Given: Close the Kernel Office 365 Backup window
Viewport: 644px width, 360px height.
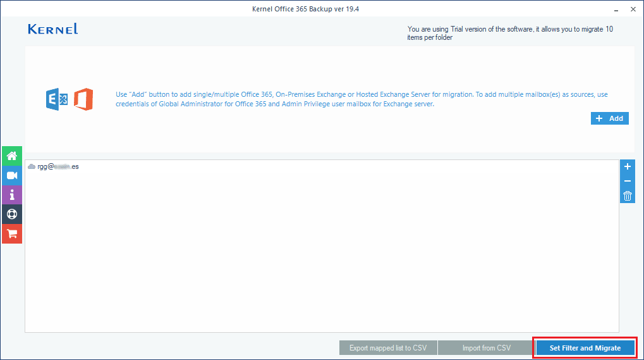Looking at the screenshot, I should point(633,9).
